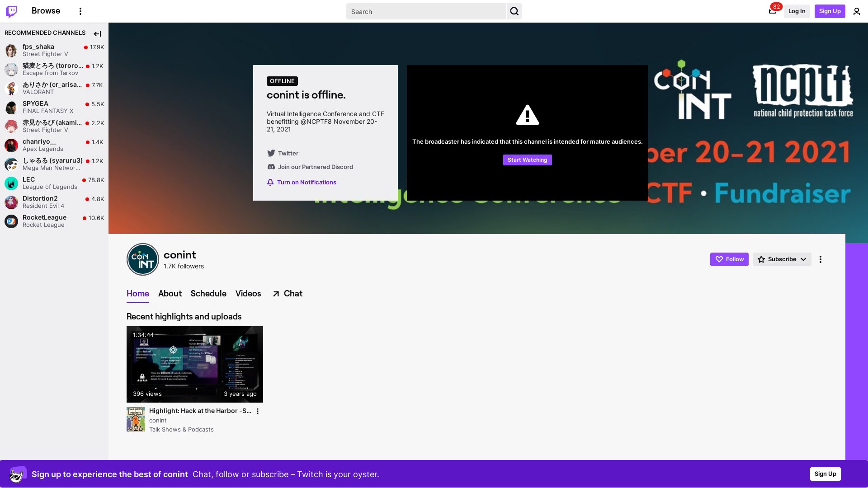Screen dimensions: 868x488
Task: Open LEC channel avatar
Action: pyautogui.click(x=11, y=183)
